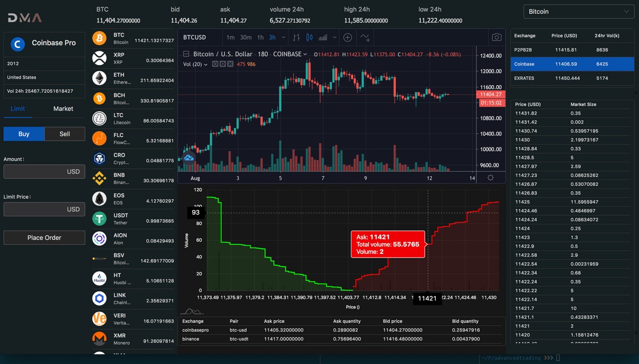Viewport: 639px width, 364px height.
Task: Set chart interval to 1m
Action: (231, 37)
